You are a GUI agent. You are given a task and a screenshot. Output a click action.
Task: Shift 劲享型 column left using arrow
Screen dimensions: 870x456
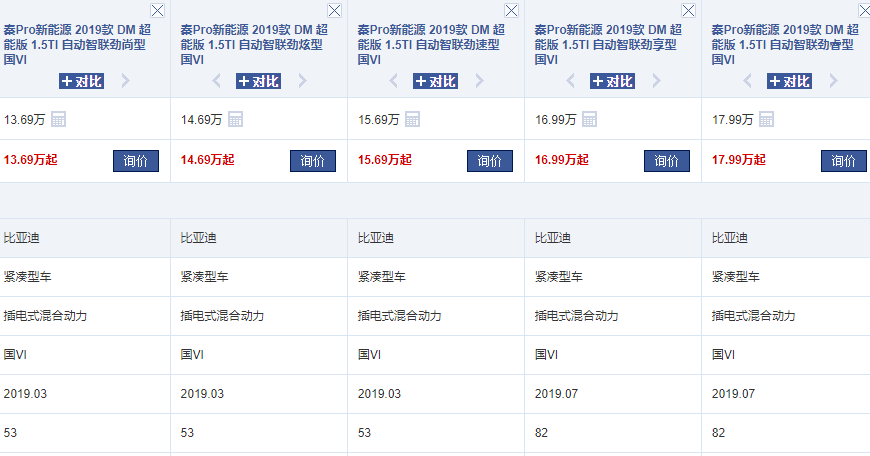coord(570,81)
